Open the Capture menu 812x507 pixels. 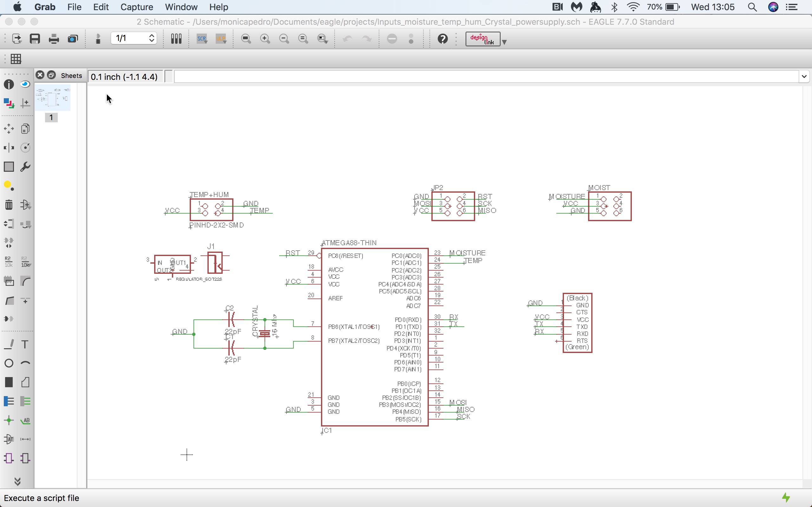coord(137,7)
